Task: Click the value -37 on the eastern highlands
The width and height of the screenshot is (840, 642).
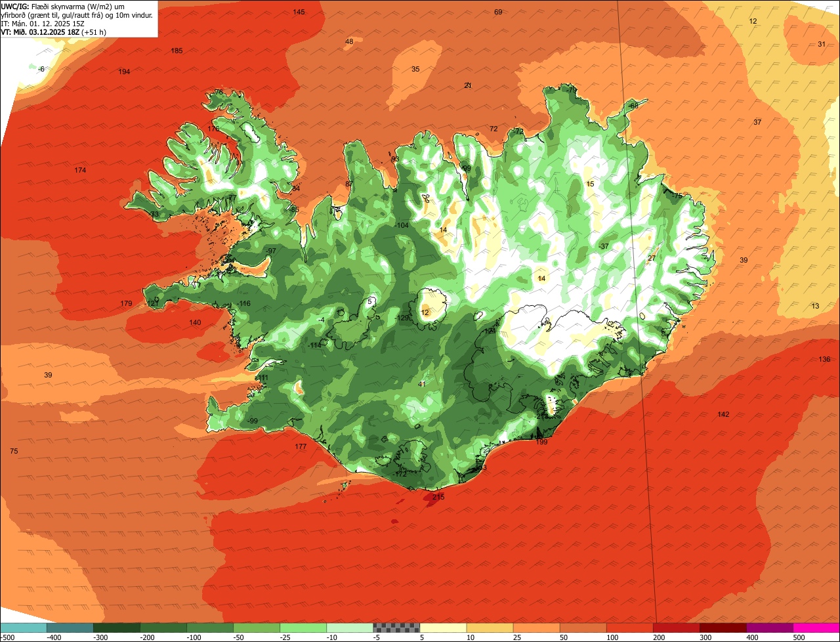Action: pos(604,246)
